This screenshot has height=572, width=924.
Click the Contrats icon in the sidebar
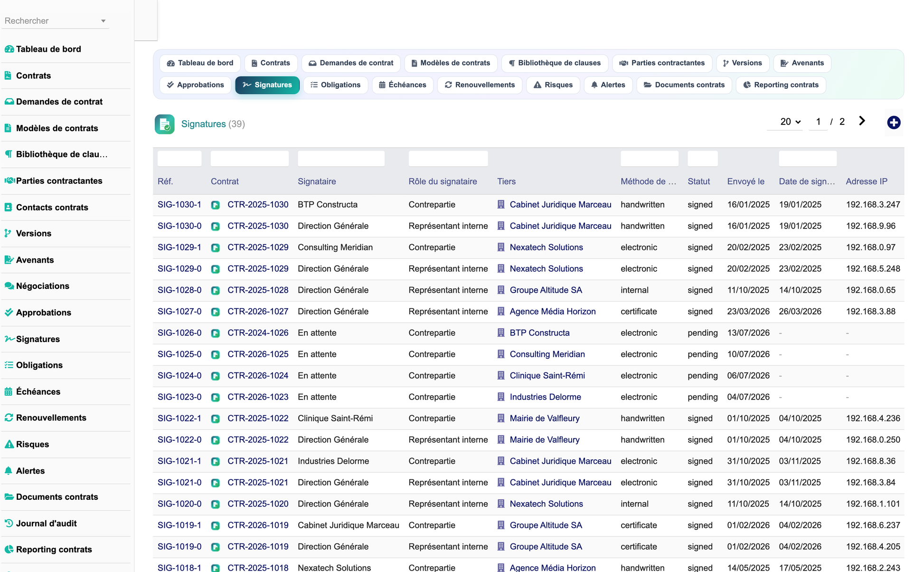click(x=8, y=76)
